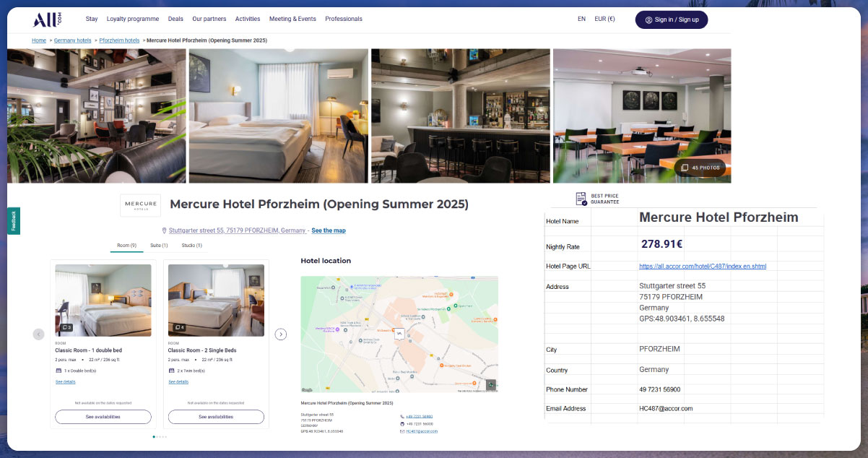Viewport: 868px width, 458px height.
Task: Select the 49 7231 56900 phone cell
Action: (x=660, y=389)
